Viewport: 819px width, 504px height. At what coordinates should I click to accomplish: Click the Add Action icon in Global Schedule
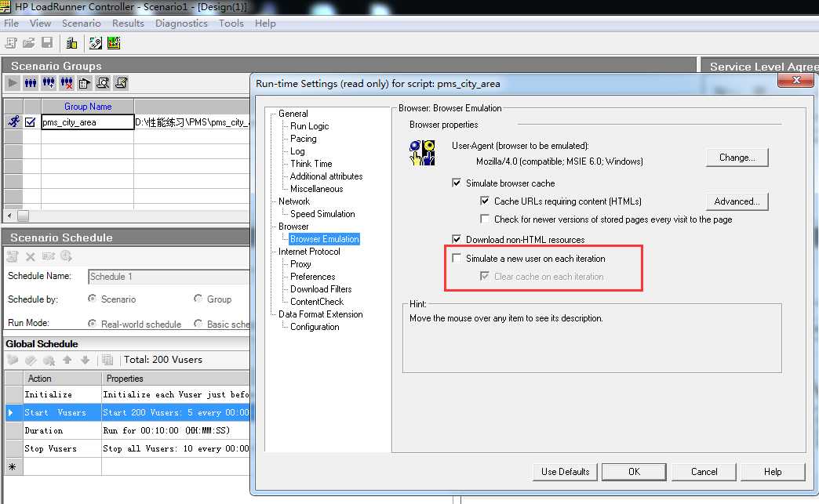13,360
